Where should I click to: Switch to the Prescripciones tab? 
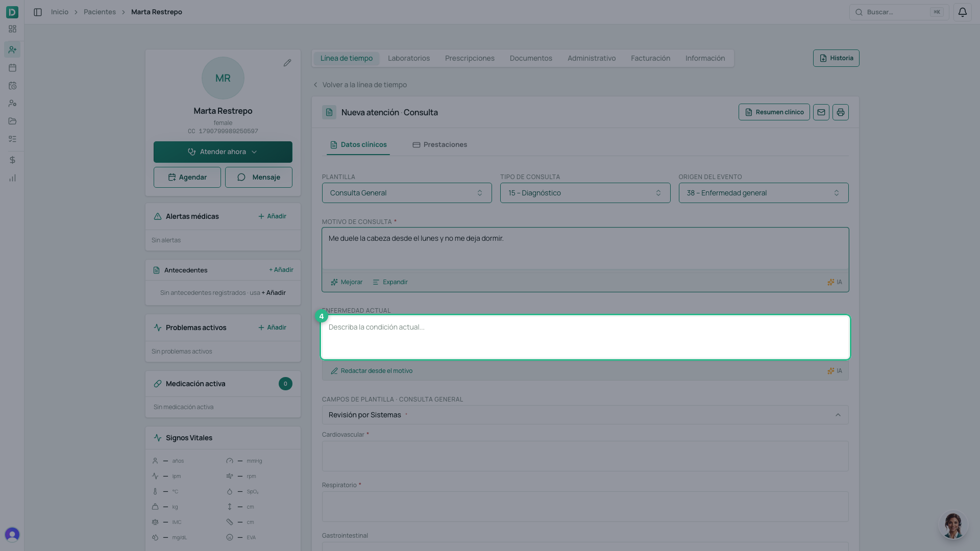pyautogui.click(x=470, y=58)
